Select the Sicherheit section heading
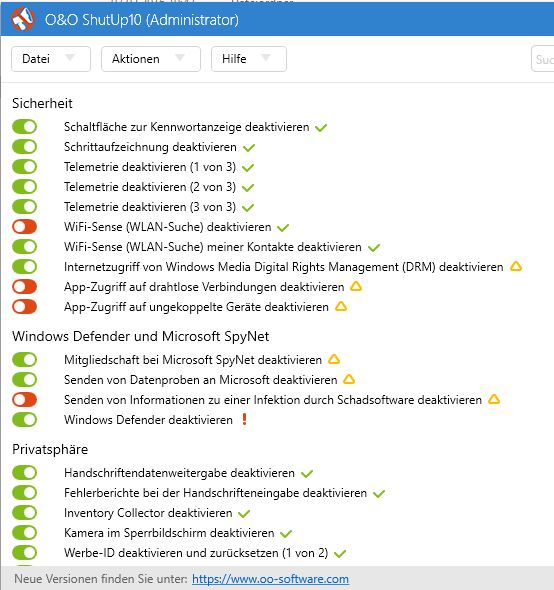The height and width of the screenshot is (590, 554). point(42,103)
